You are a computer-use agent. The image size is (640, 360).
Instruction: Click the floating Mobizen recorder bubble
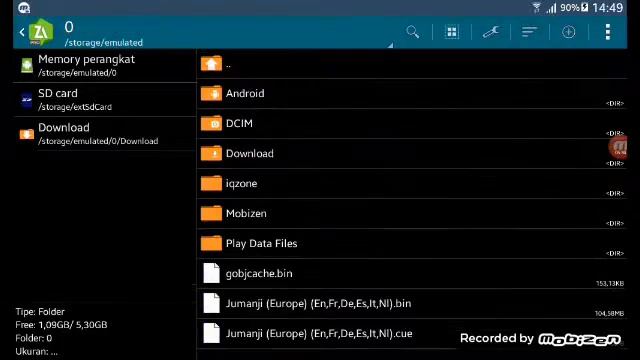coord(618,147)
